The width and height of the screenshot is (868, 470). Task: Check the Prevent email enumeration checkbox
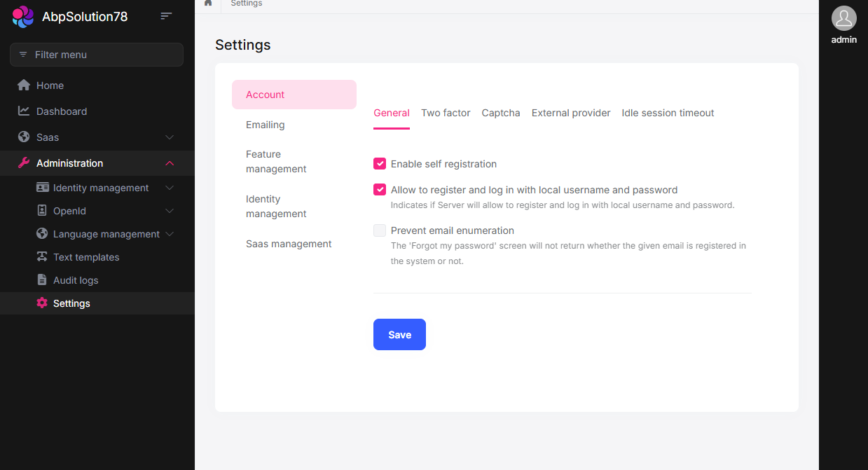380,230
